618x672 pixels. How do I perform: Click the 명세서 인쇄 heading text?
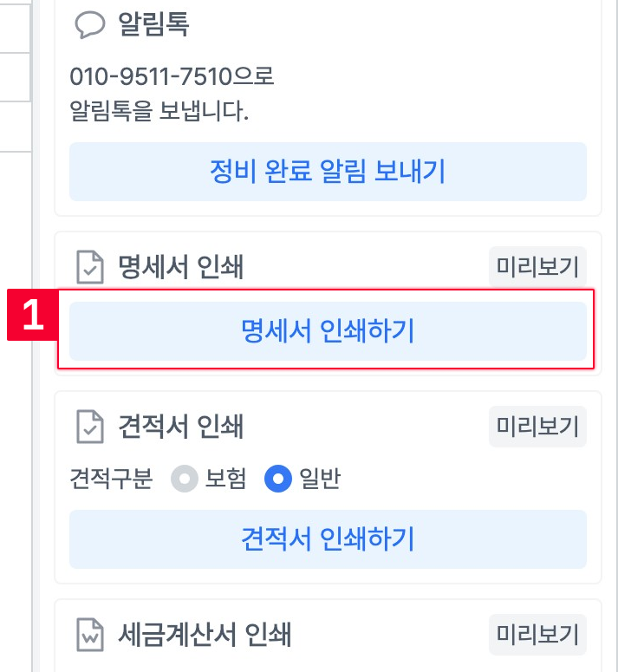(x=180, y=267)
